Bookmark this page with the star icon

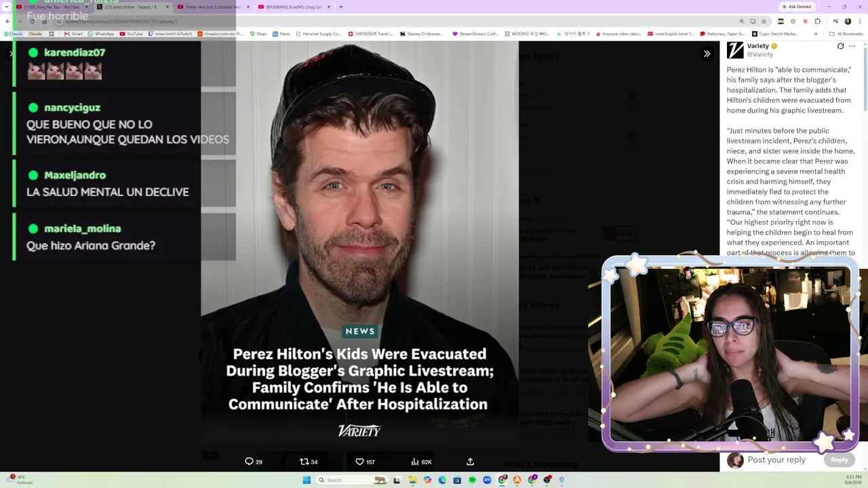coord(764,21)
